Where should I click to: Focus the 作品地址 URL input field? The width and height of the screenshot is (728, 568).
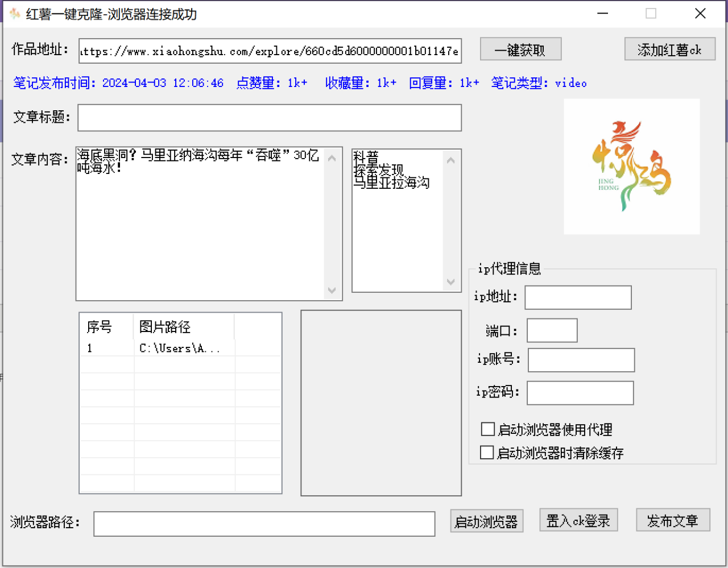(x=270, y=51)
